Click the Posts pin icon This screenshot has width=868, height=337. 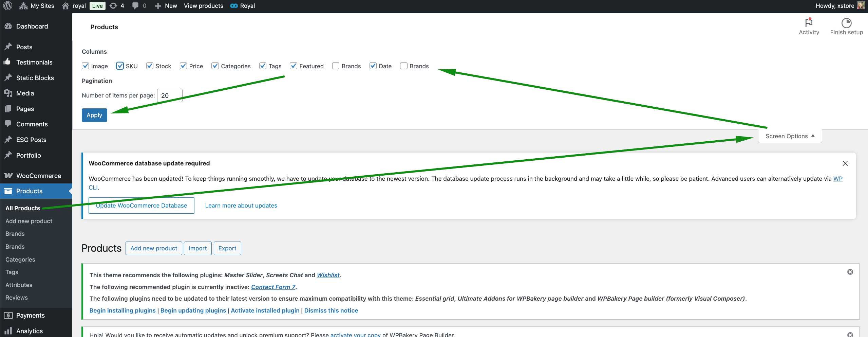pyautogui.click(x=8, y=47)
